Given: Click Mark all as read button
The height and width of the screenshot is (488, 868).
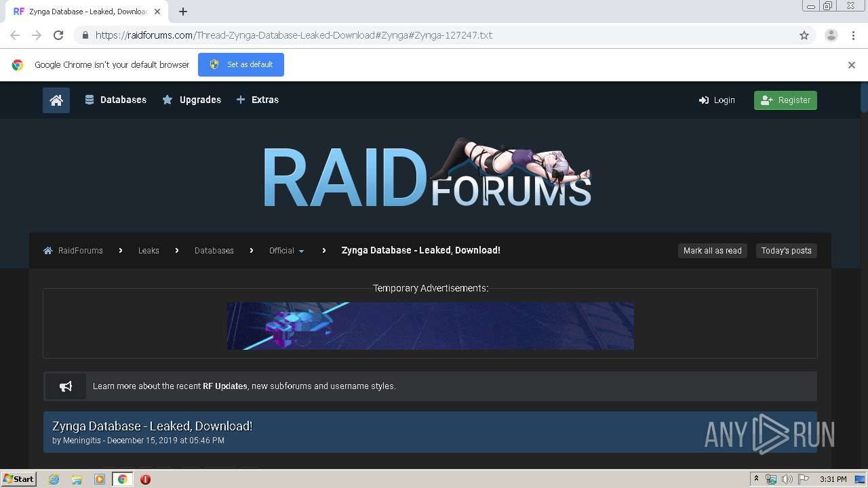Looking at the screenshot, I should [713, 251].
